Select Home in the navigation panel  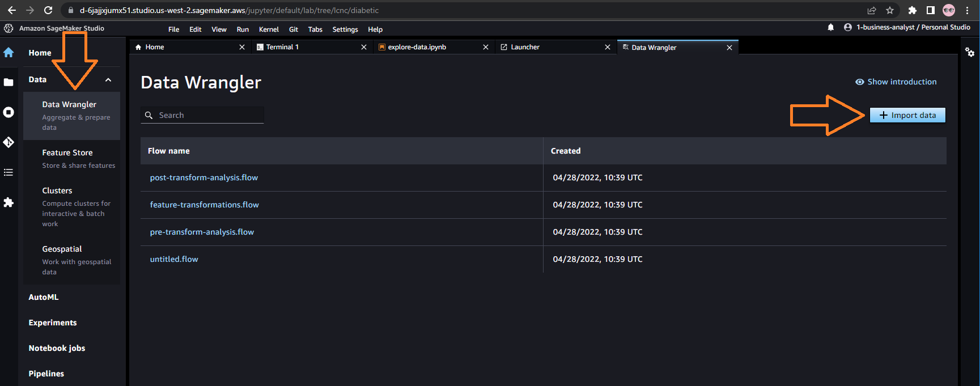[40, 53]
